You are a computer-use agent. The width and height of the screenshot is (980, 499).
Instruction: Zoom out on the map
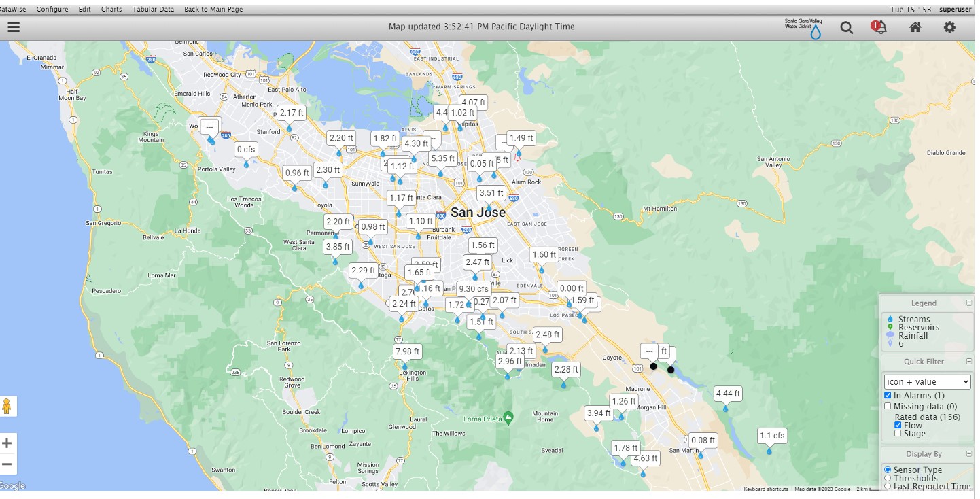coord(7,464)
